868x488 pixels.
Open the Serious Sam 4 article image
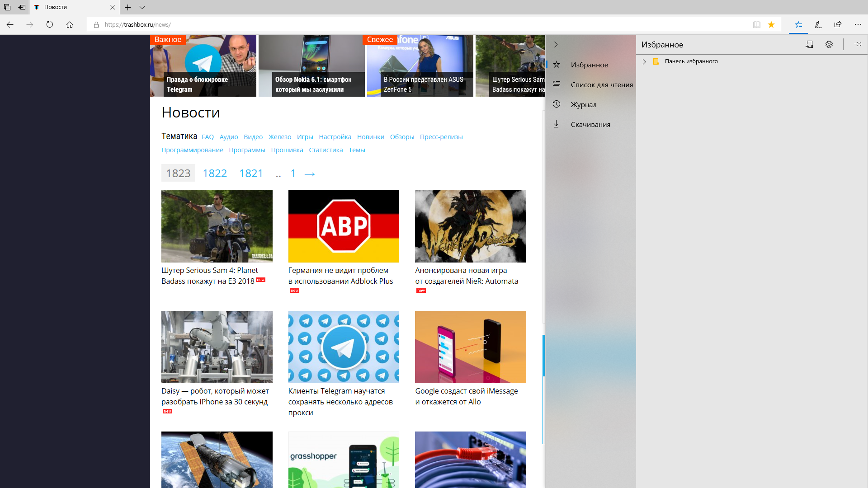[x=217, y=226]
